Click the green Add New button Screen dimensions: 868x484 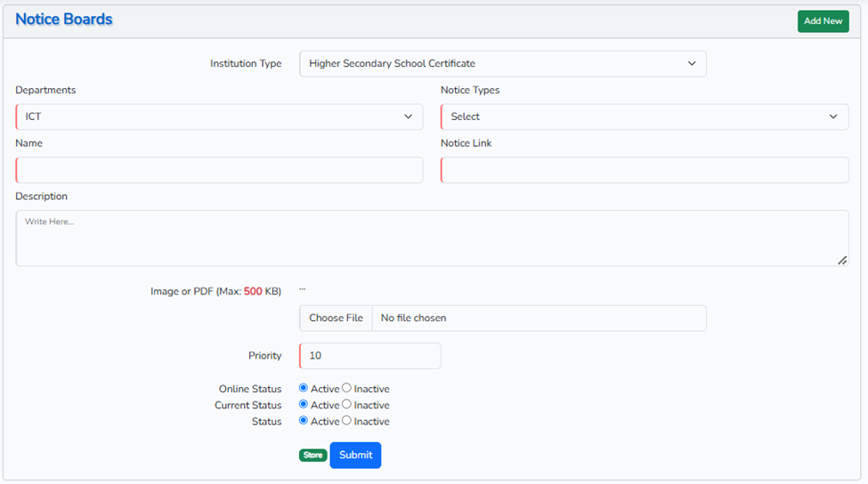click(x=823, y=20)
